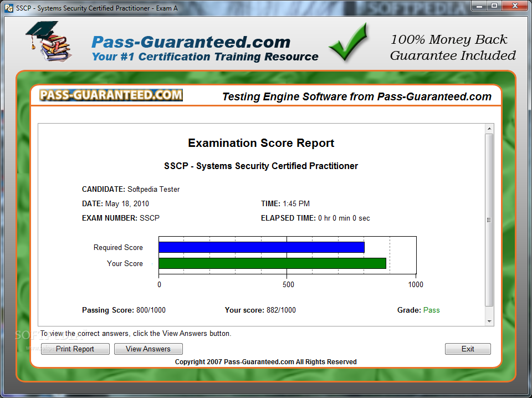Select 'SSCP - Systems Security Certified Practitioner' subtitle
The height and width of the screenshot is (398, 532).
[261, 166]
